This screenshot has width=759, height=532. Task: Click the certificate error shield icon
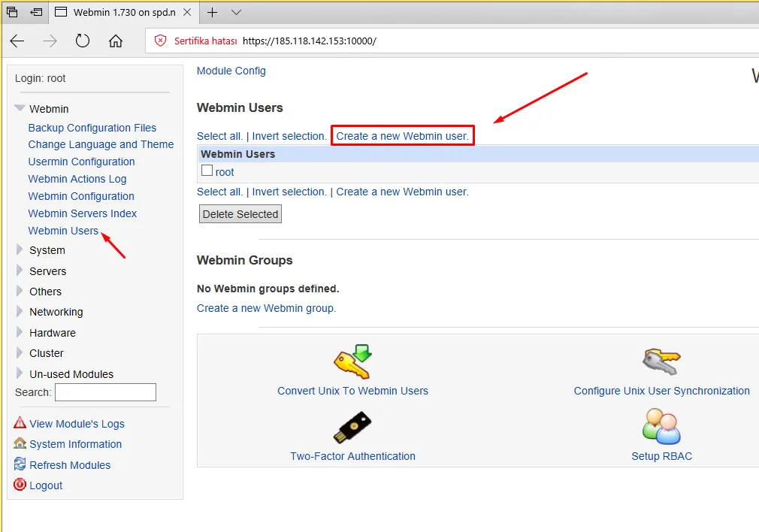pyautogui.click(x=160, y=41)
